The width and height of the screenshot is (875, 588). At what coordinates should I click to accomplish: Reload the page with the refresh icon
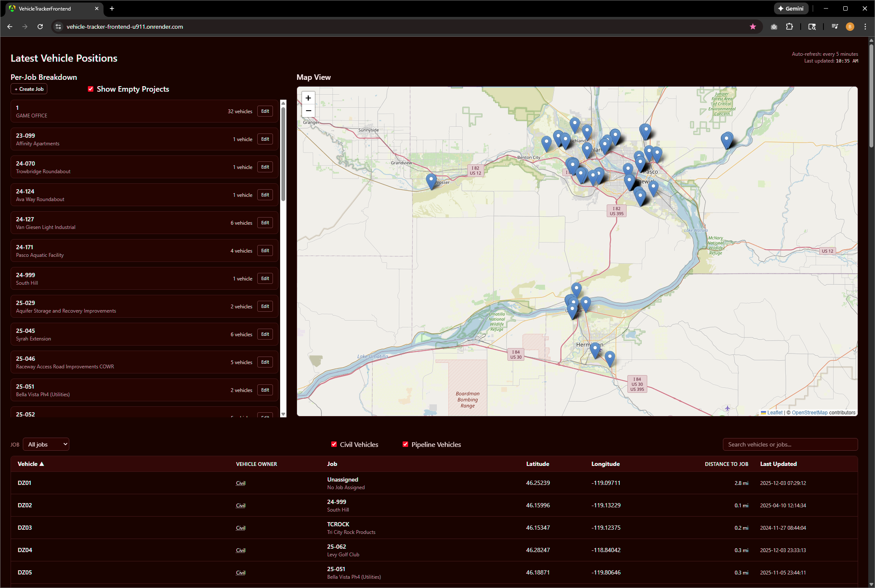click(40, 26)
